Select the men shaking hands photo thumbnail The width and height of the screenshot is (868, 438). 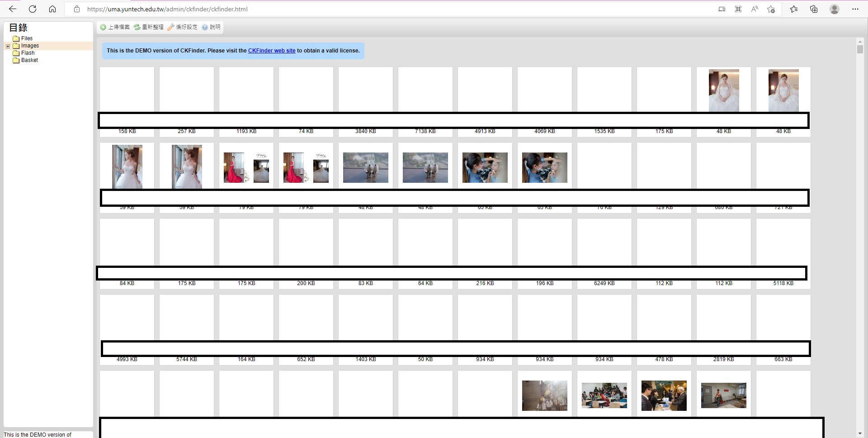664,395
